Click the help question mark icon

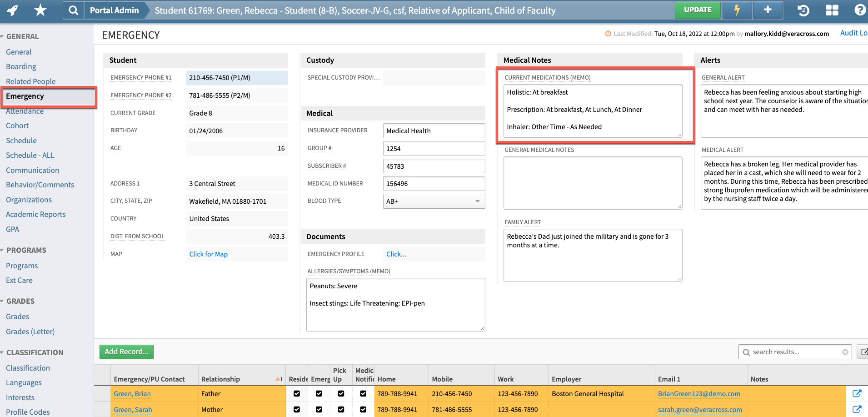[x=860, y=10]
